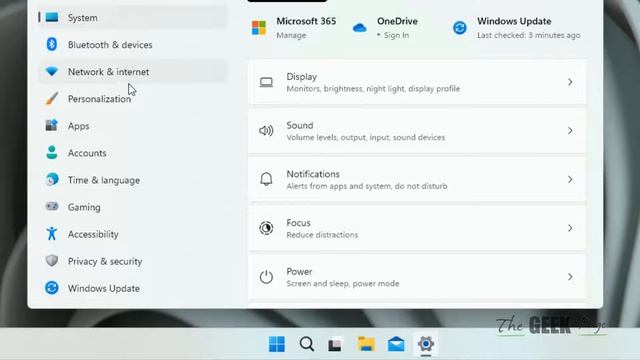This screenshot has height=360, width=640.
Task: Click the Notifications bell icon
Action: [x=266, y=179]
